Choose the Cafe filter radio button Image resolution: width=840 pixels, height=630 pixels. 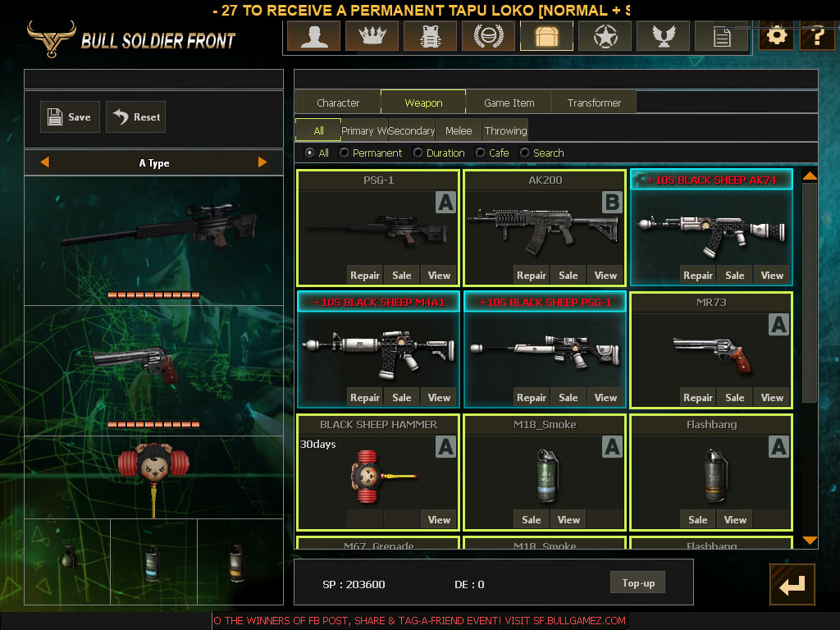pyautogui.click(x=480, y=153)
